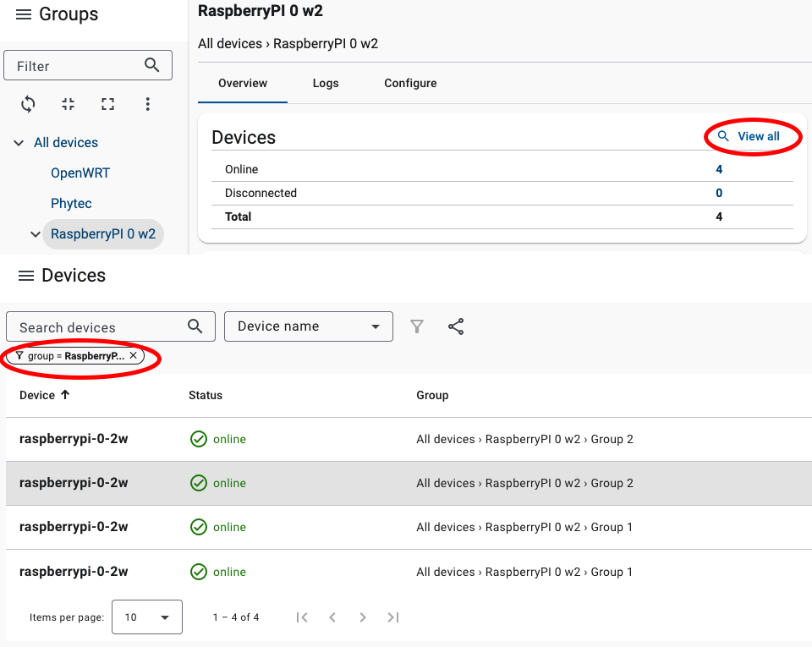The image size is (812, 647).
Task: Open the Configure tab
Action: (410, 83)
